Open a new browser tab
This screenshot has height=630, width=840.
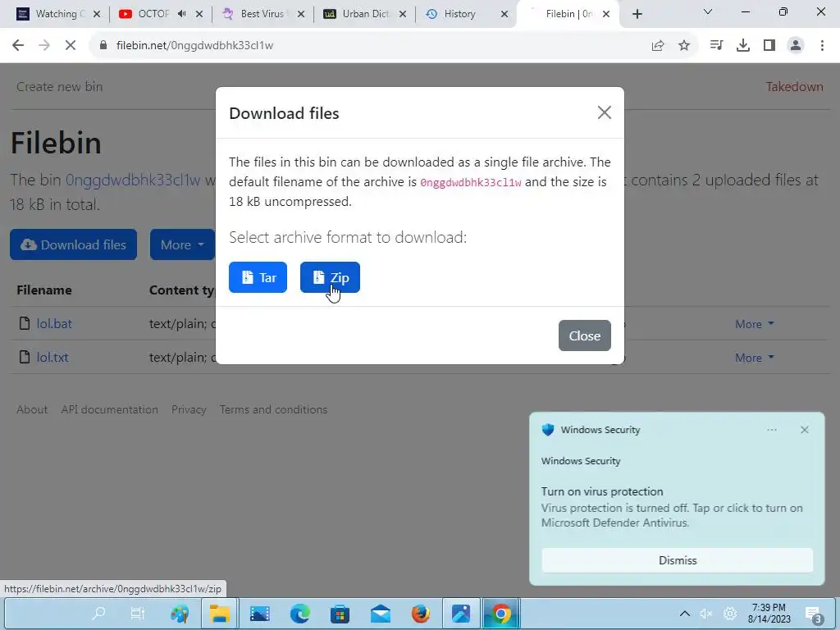point(637,14)
